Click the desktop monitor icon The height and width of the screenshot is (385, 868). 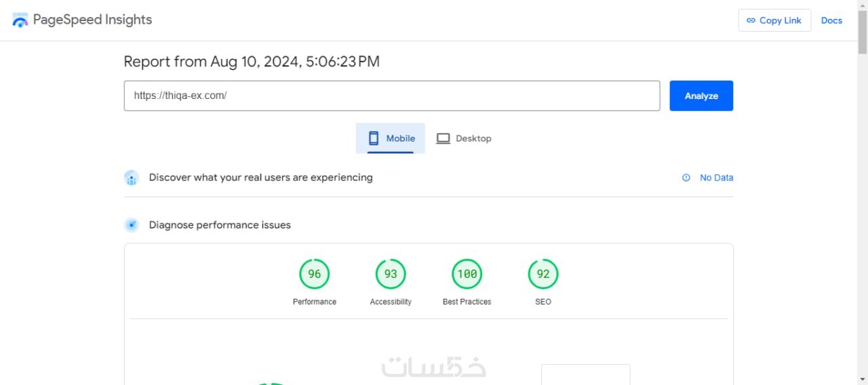[x=443, y=138]
